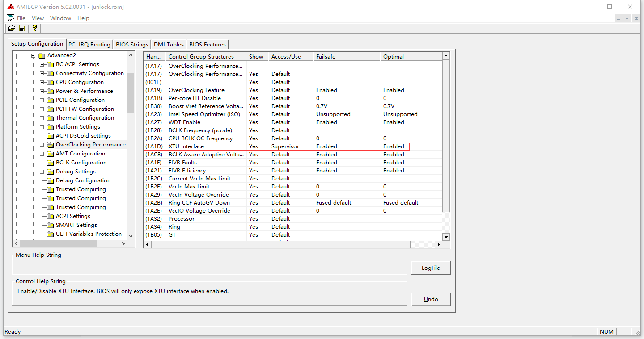The height and width of the screenshot is (339, 644).
Task: Click the settings list scroll down arrow
Action: 446,237
